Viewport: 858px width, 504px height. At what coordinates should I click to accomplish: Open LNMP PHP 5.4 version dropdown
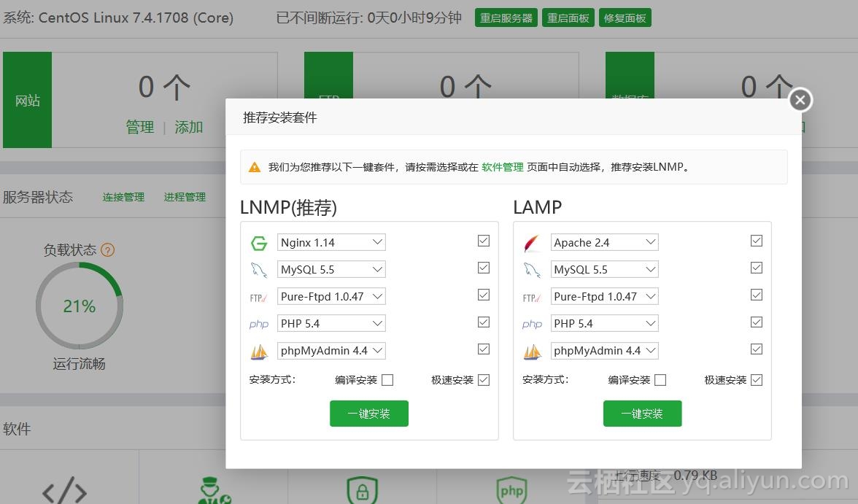tap(331, 323)
